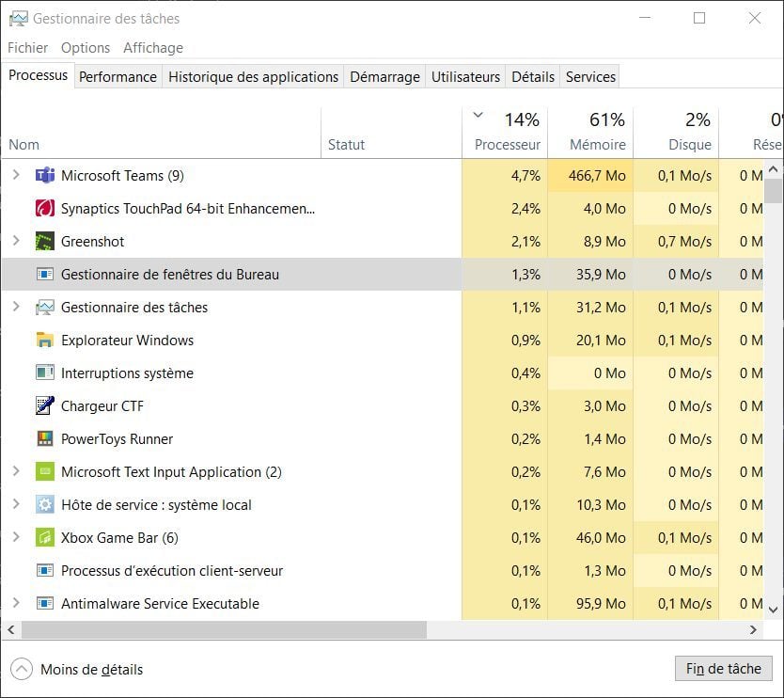The width and height of the screenshot is (784, 698).
Task: Select the Explorateur Windows folder icon
Action: click(44, 341)
